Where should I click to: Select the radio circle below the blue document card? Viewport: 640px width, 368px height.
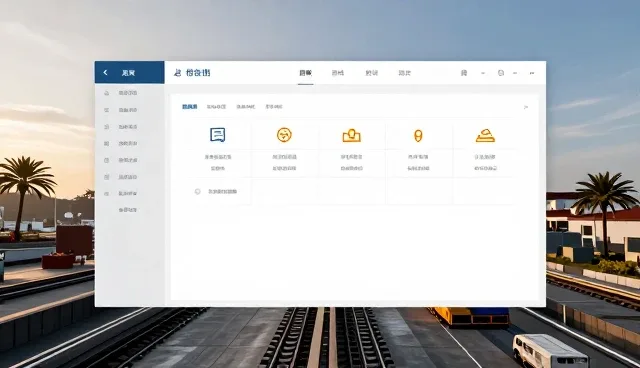pyautogui.click(x=198, y=191)
